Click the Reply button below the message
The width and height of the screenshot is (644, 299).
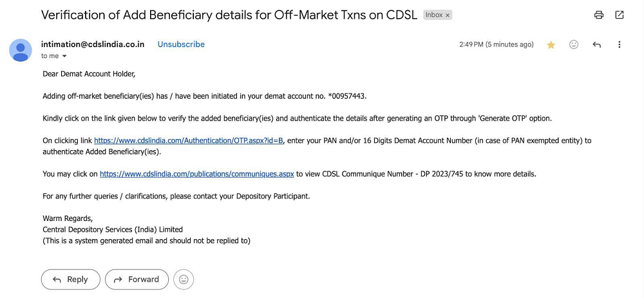coord(71,280)
